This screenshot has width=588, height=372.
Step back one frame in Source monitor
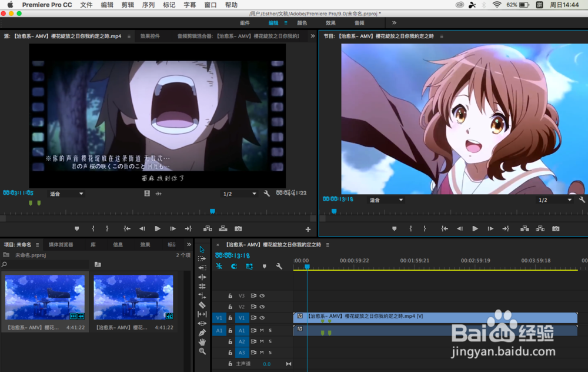point(142,228)
